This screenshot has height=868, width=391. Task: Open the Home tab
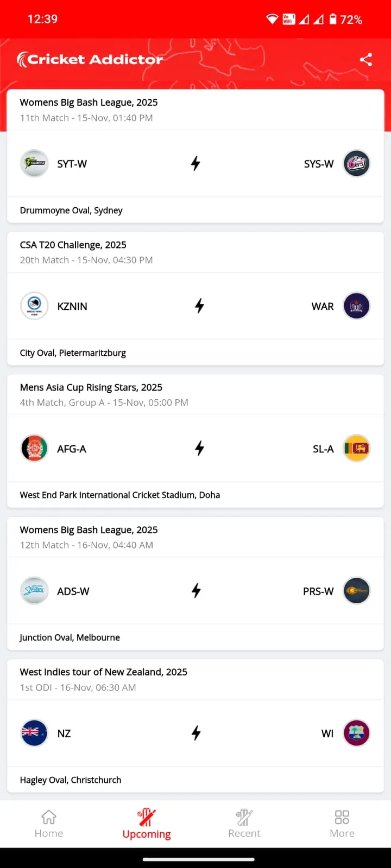coord(49,824)
